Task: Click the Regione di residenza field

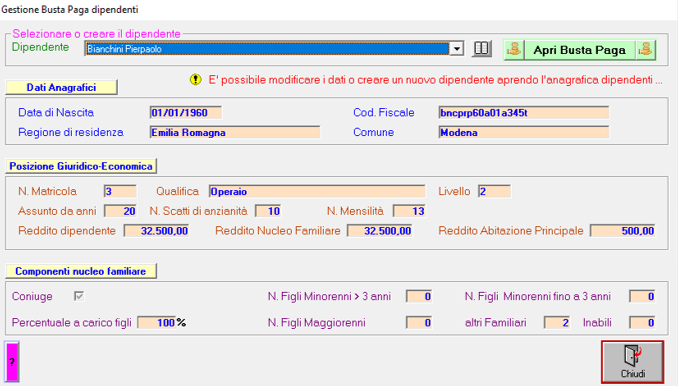Action: click(235, 132)
